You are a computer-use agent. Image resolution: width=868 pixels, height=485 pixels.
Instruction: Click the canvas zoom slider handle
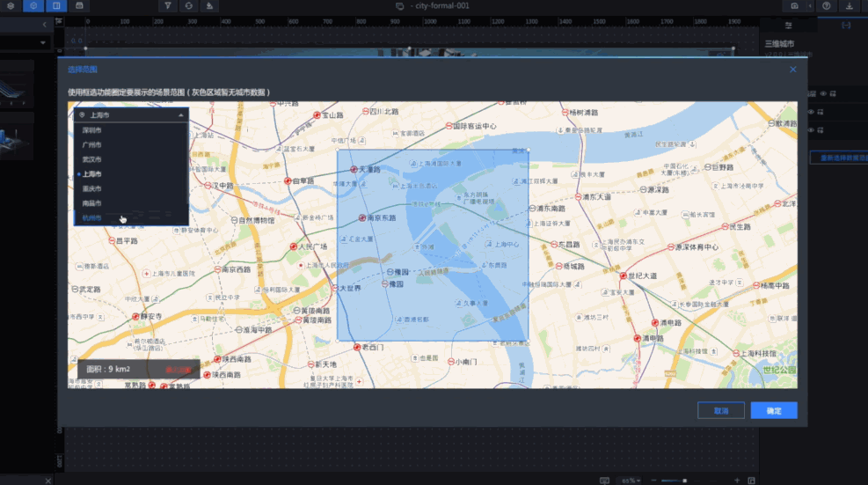685,481
